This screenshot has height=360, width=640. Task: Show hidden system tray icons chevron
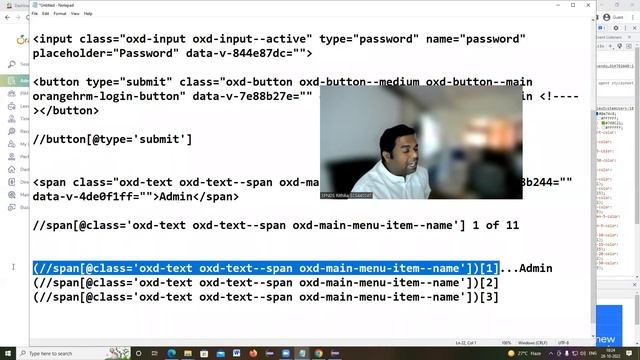(x=551, y=353)
